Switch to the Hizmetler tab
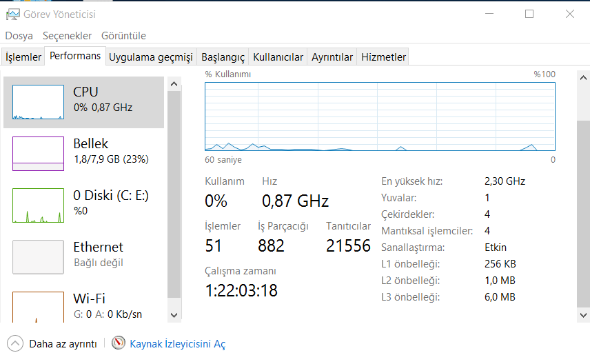 [384, 57]
